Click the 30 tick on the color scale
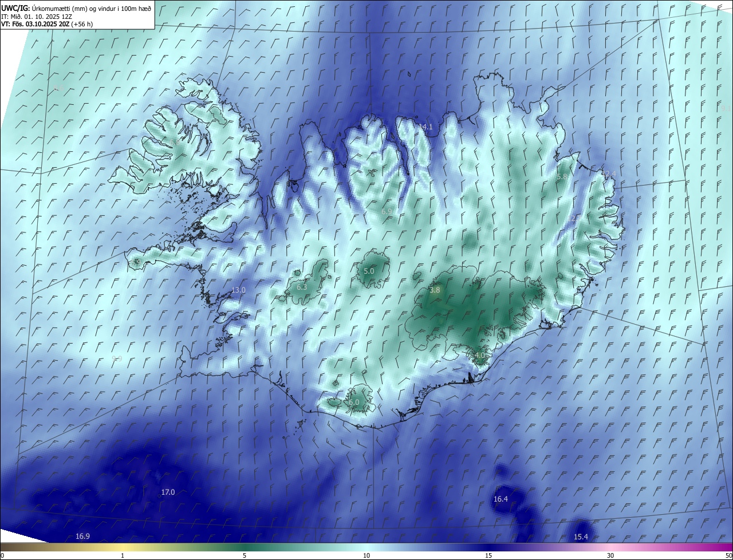The width and height of the screenshot is (733, 560). click(x=610, y=555)
